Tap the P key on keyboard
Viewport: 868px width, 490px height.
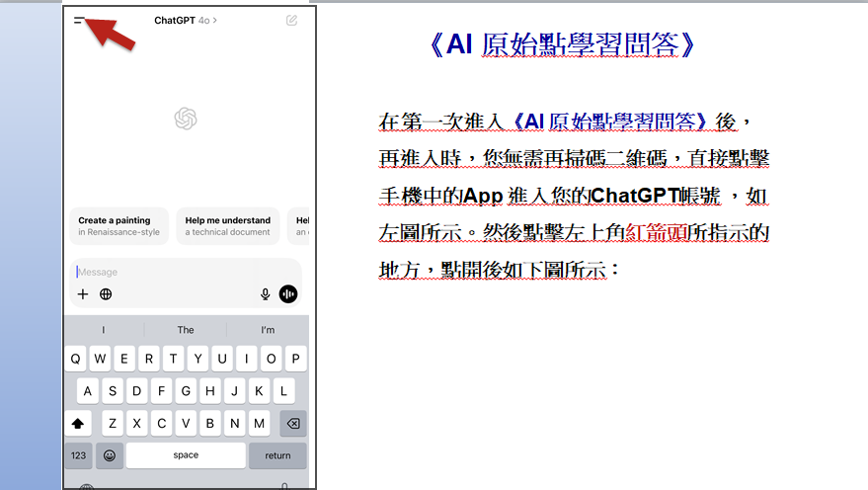(x=295, y=359)
